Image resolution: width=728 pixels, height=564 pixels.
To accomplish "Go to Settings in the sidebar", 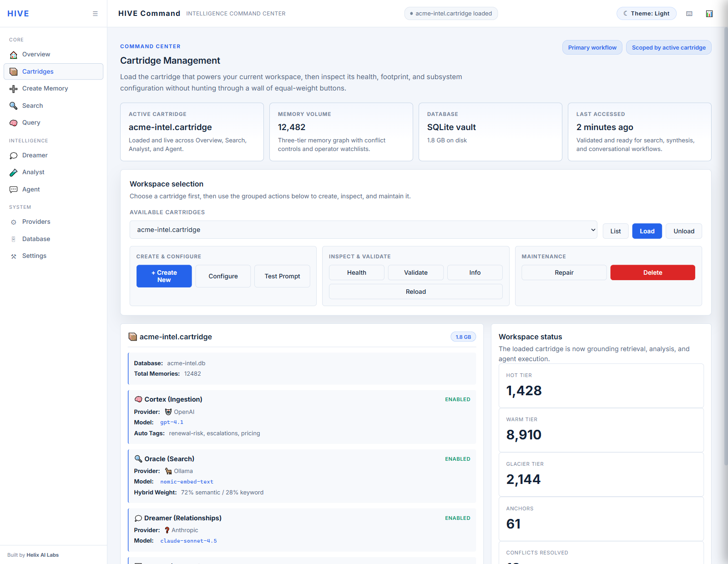I will pos(34,256).
